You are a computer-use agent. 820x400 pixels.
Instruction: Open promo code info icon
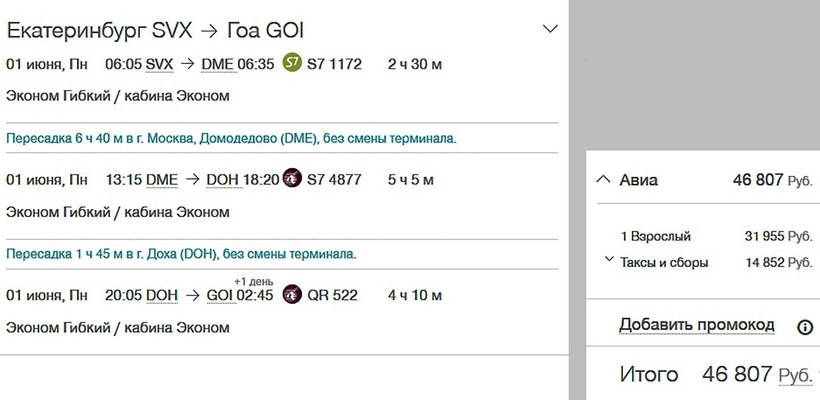[804, 326]
